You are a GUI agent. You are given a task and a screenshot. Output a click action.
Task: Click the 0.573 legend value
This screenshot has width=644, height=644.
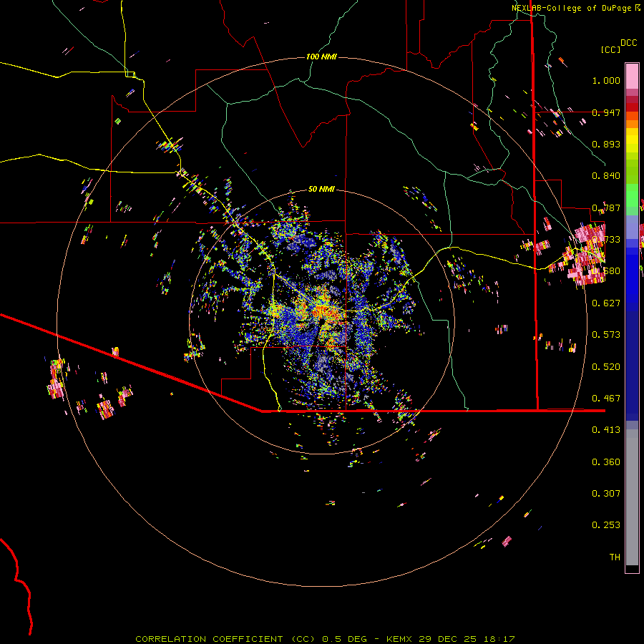(606, 335)
